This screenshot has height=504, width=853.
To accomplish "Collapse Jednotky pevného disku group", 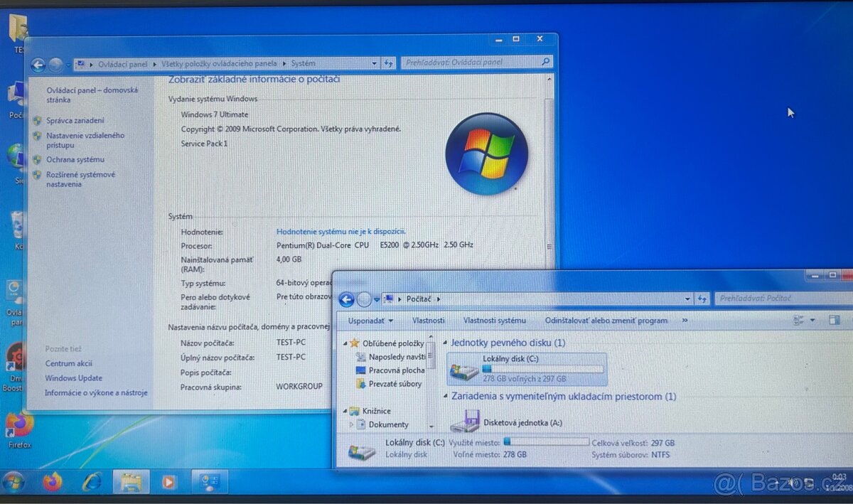I will pyautogui.click(x=446, y=343).
